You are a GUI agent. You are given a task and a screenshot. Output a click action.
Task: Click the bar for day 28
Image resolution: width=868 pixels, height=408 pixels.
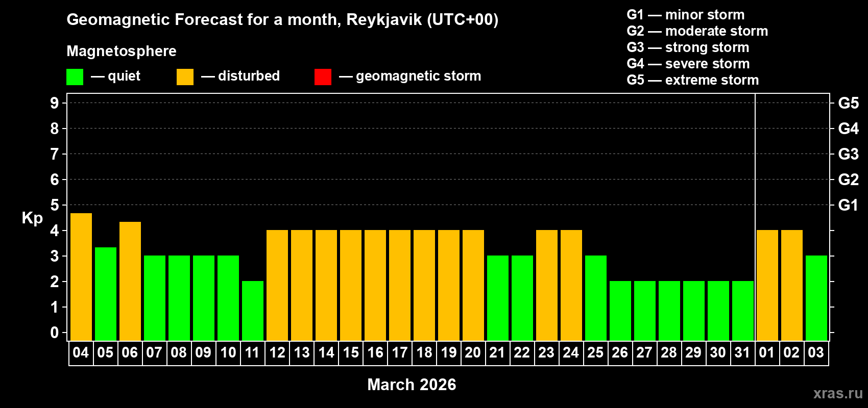tap(669, 311)
